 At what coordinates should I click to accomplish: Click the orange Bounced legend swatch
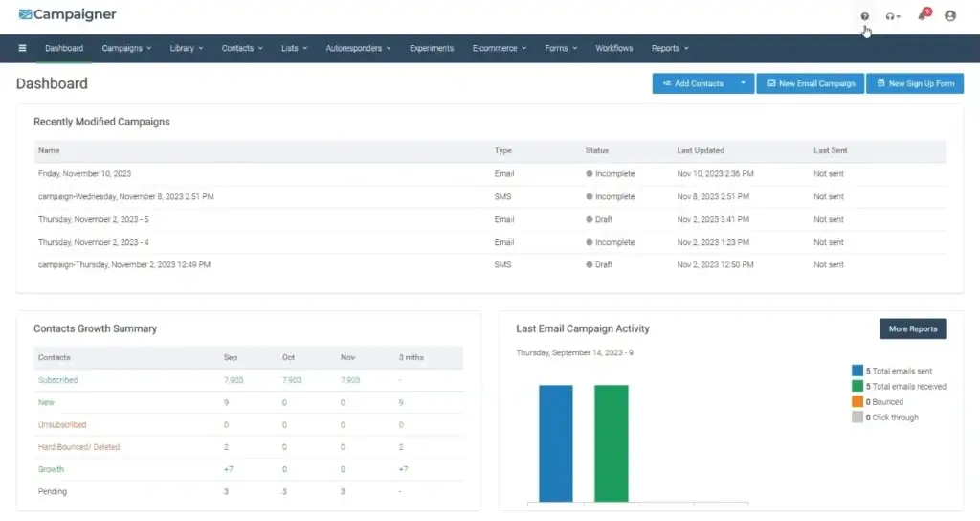[857, 401]
